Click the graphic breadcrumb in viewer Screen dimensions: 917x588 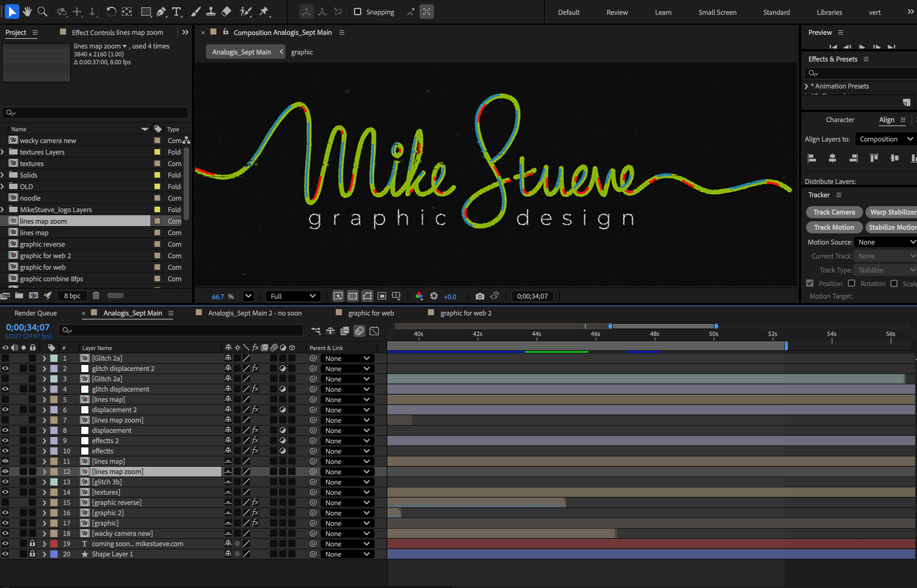point(302,52)
